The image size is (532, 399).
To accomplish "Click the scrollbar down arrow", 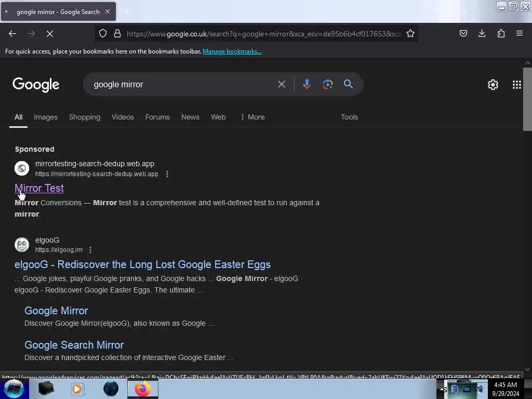I will (528, 369).
